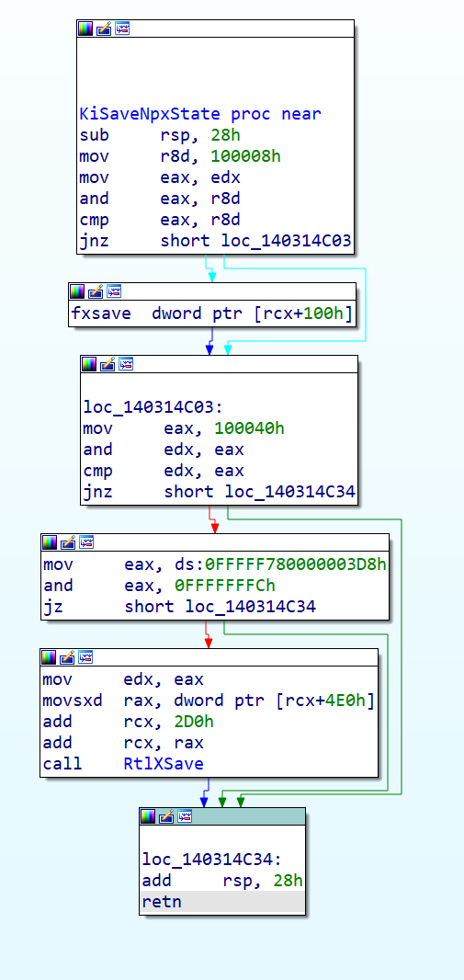
Task: Click the group icon on fxsave node
Action: (114, 291)
